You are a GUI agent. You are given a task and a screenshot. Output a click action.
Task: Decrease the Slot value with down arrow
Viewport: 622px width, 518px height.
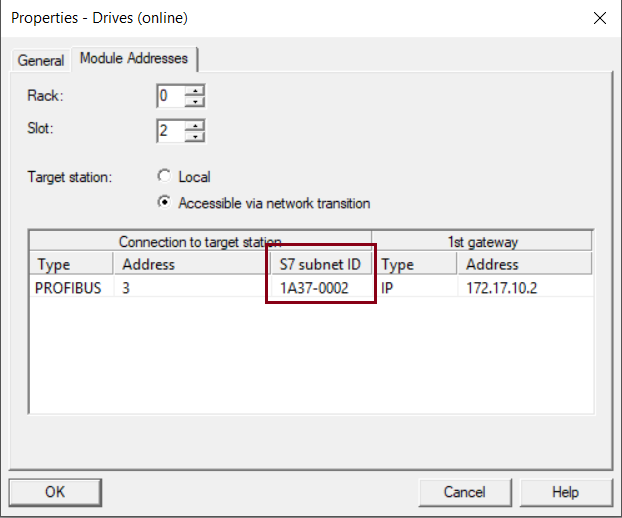(x=195, y=136)
